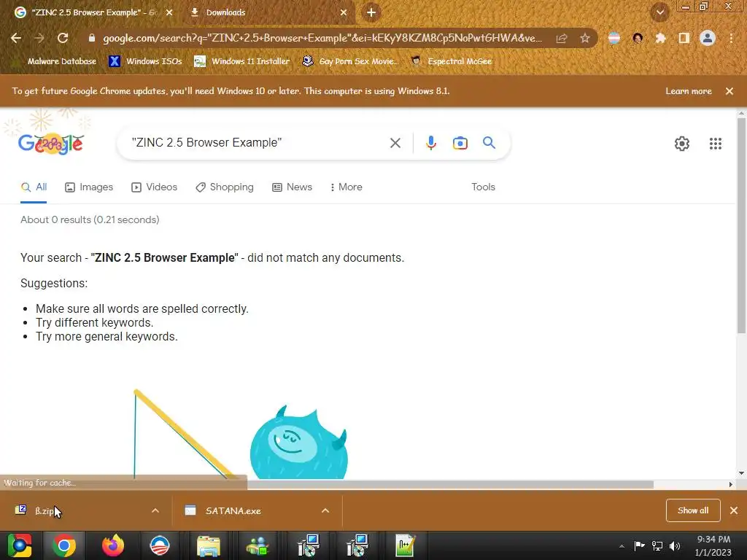The width and height of the screenshot is (747, 560).
Task: Open a new tab with the plus button
Action: 371,12
